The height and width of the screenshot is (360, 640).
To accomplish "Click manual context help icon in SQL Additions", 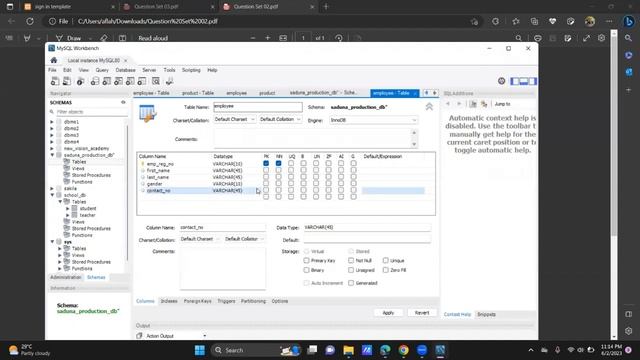I will [473, 104].
